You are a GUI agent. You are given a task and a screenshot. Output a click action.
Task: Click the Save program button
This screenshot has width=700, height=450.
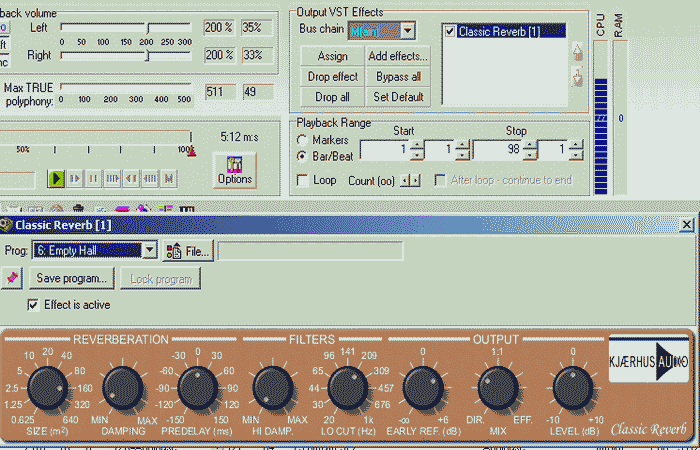(71, 278)
